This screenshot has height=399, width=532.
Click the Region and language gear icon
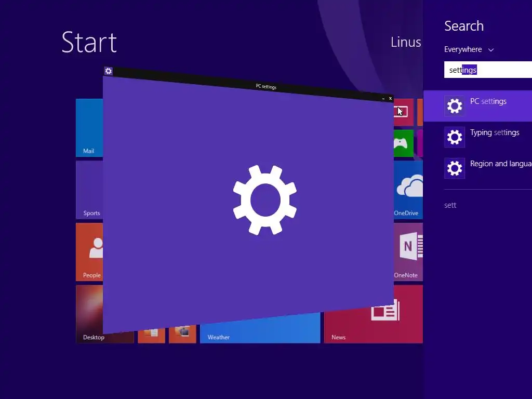click(x=455, y=168)
